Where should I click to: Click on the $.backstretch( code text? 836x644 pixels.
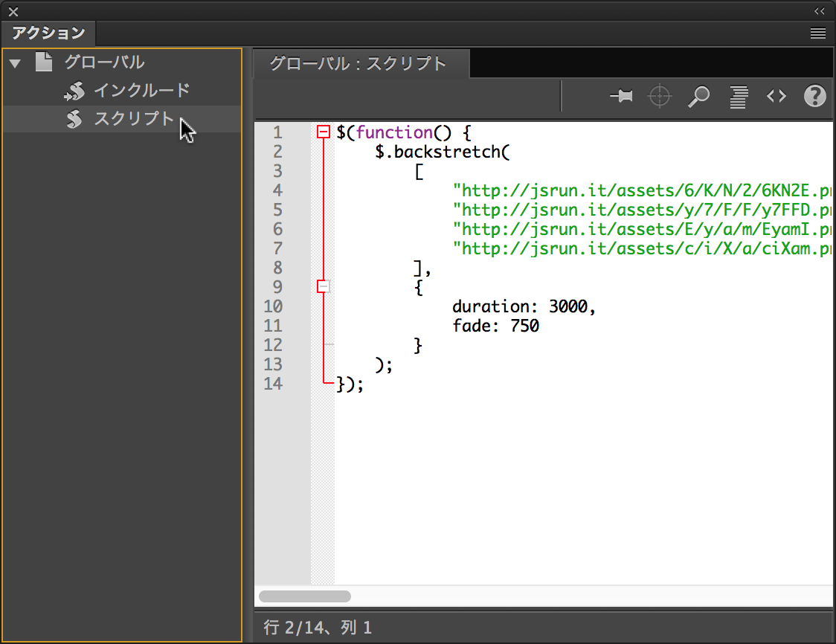point(443,152)
